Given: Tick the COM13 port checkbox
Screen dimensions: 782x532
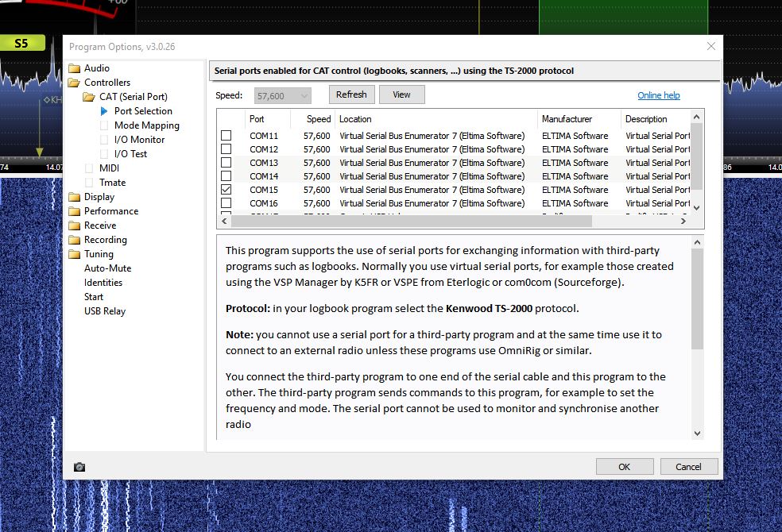Looking at the screenshot, I should click(226, 163).
